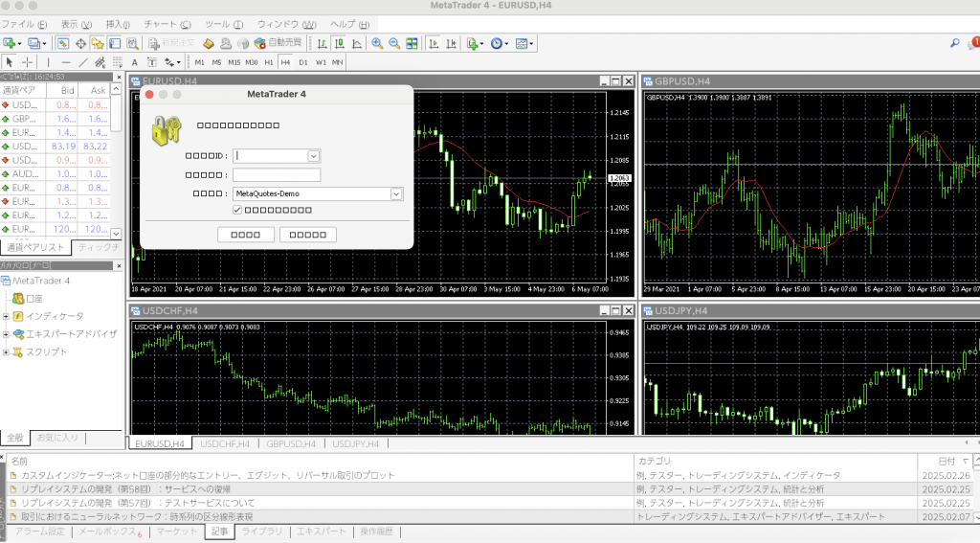The width and height of the screenshot is (980, 543).
Task: Click the カテゴリ column header
Action: point(775,461)
